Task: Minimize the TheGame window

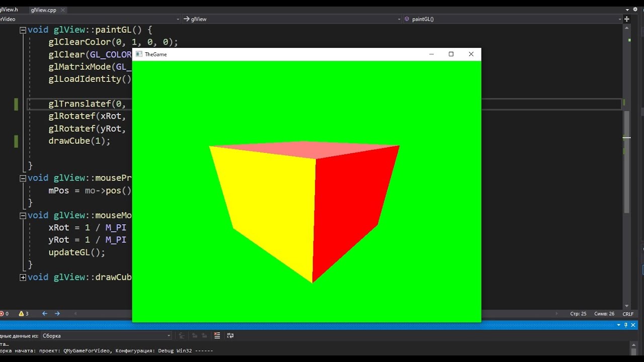Action: [431, 54]
